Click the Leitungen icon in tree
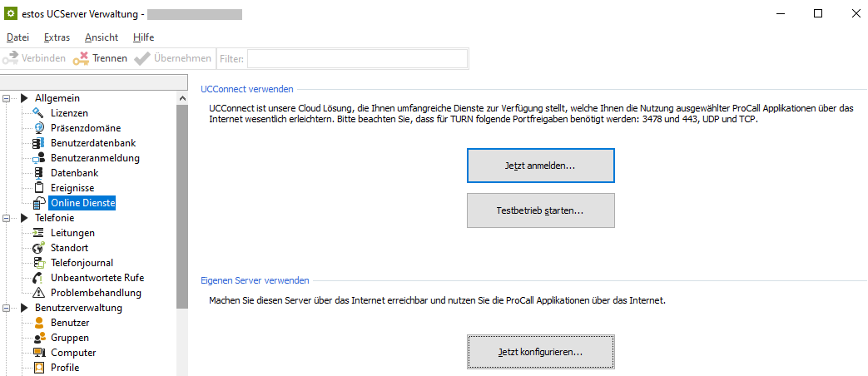This screenshot has width=868, height=376. point(39,233)
